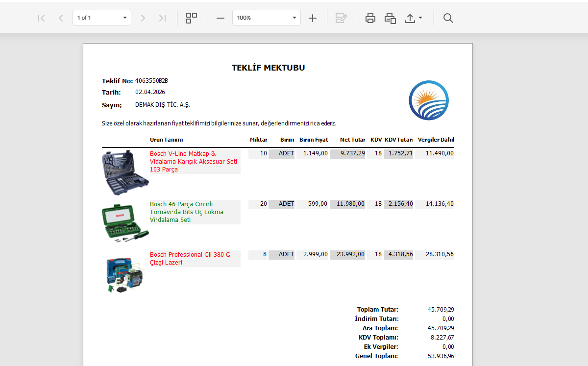
Task: Click Bosch V-Line Matkap product name
Action: pyautogui.click(x=194, y=161)
